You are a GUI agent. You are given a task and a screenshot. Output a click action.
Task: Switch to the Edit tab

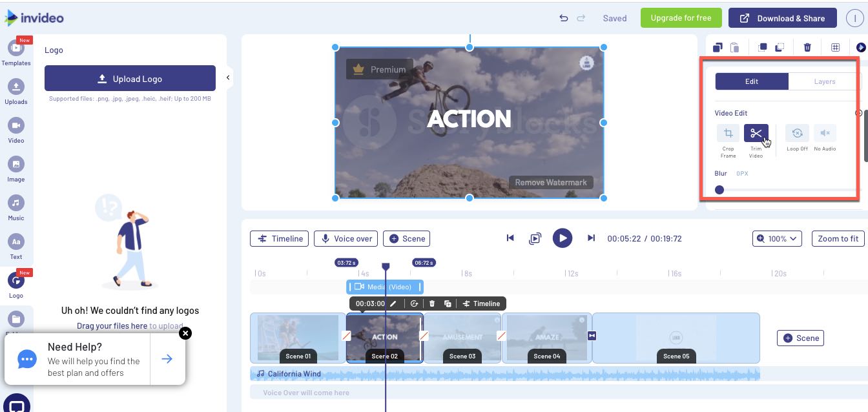752,81
